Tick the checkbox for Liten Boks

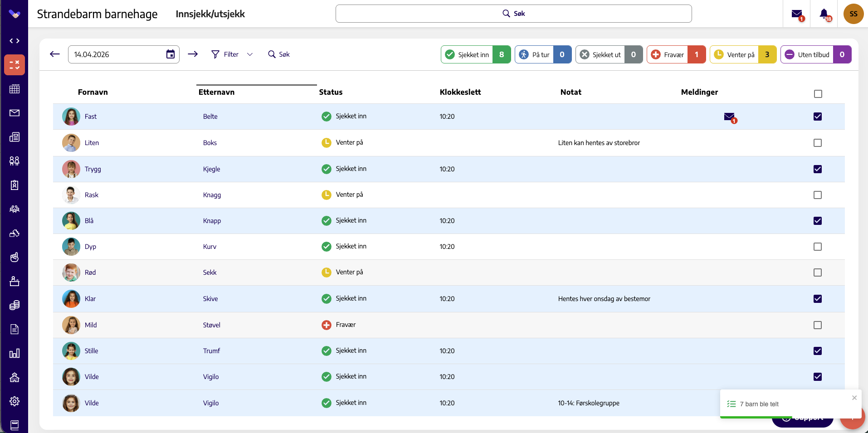click(x=818, y=143)
